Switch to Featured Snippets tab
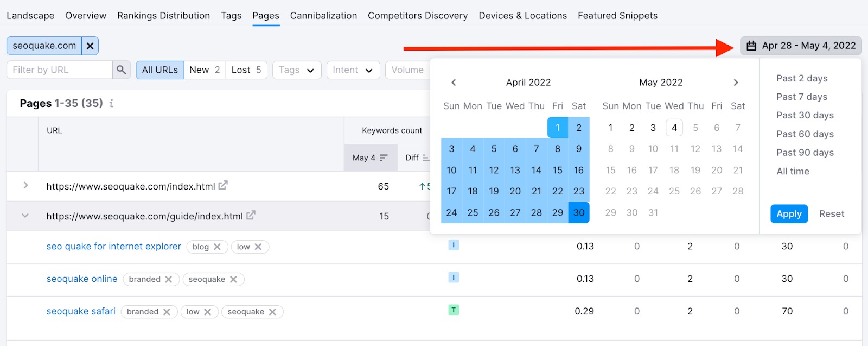Screen dimensions: 868x346 617,16
